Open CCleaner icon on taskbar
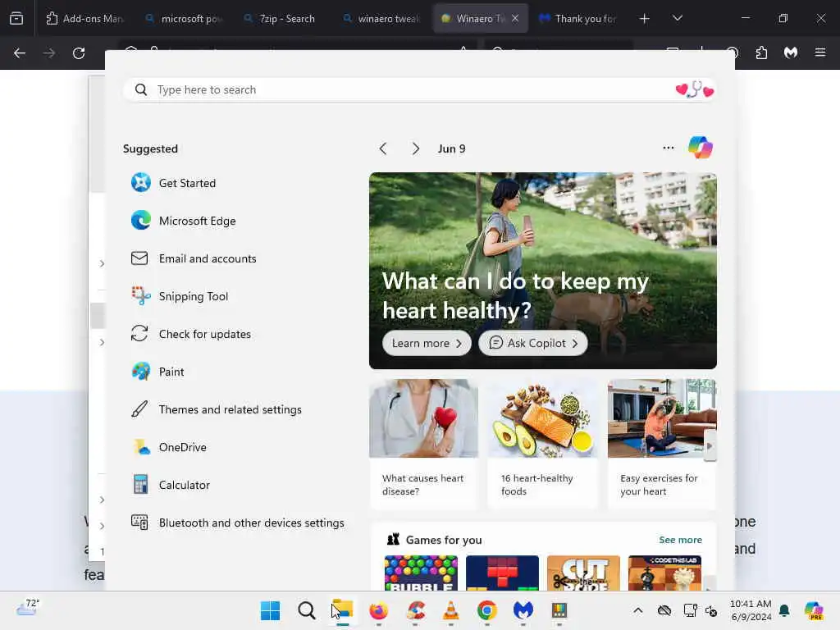Screen dimensions: 840x630 415,610
